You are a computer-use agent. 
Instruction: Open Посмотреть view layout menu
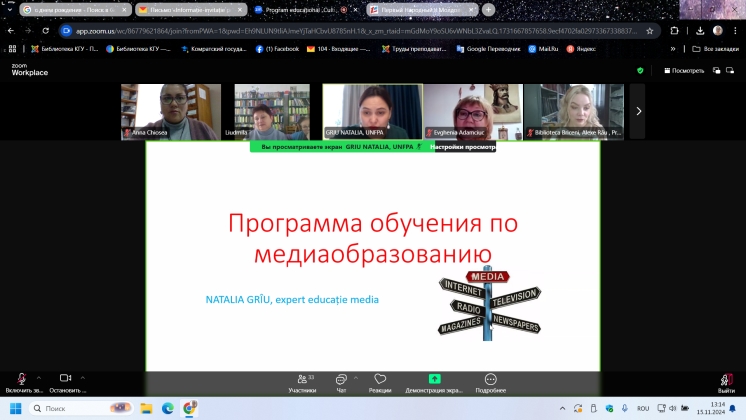(x=684, y=71)
